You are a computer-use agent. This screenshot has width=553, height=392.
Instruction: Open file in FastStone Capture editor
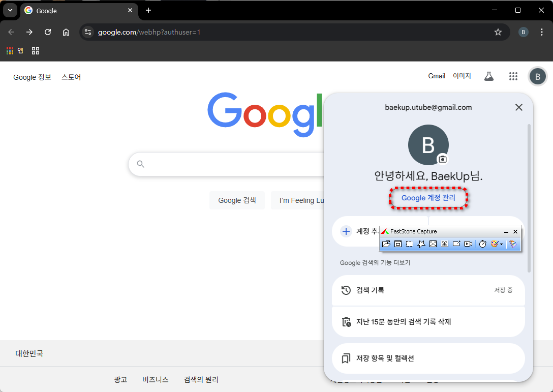coord(386,244)
